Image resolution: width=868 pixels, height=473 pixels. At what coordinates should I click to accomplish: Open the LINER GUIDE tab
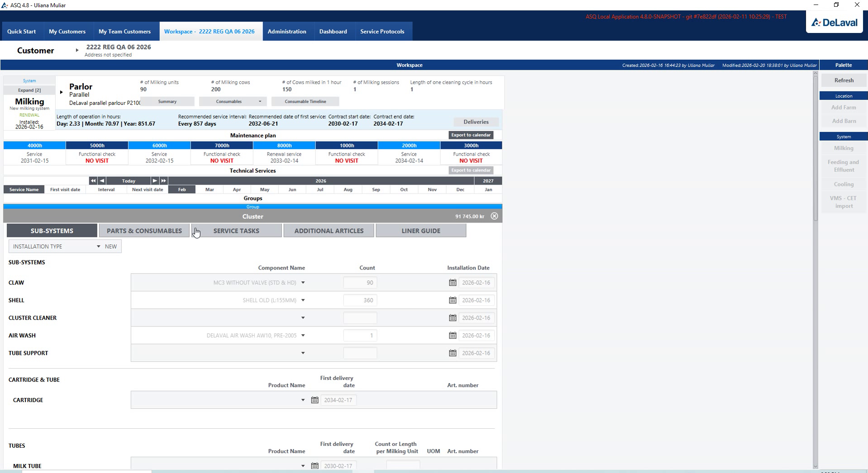click(x=421, y=231)
